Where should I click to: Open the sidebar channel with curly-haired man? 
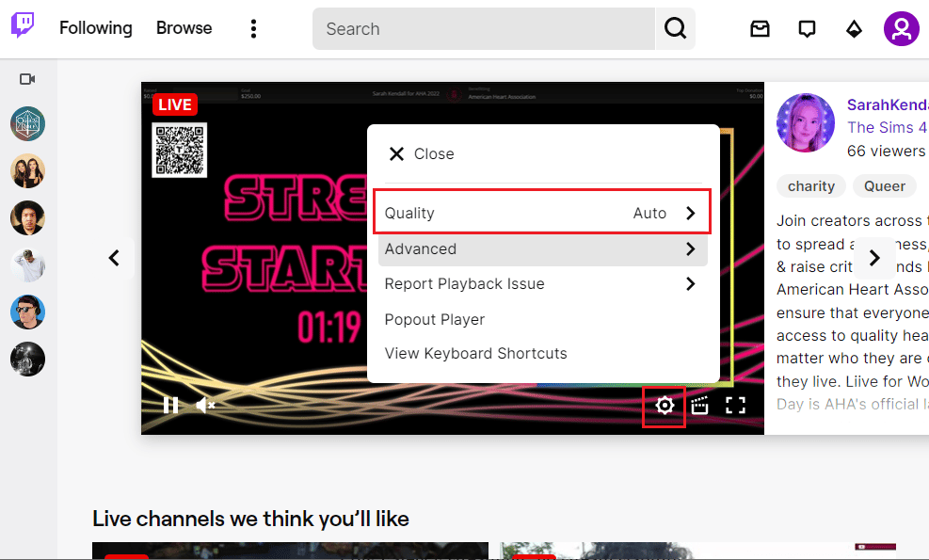28,217
